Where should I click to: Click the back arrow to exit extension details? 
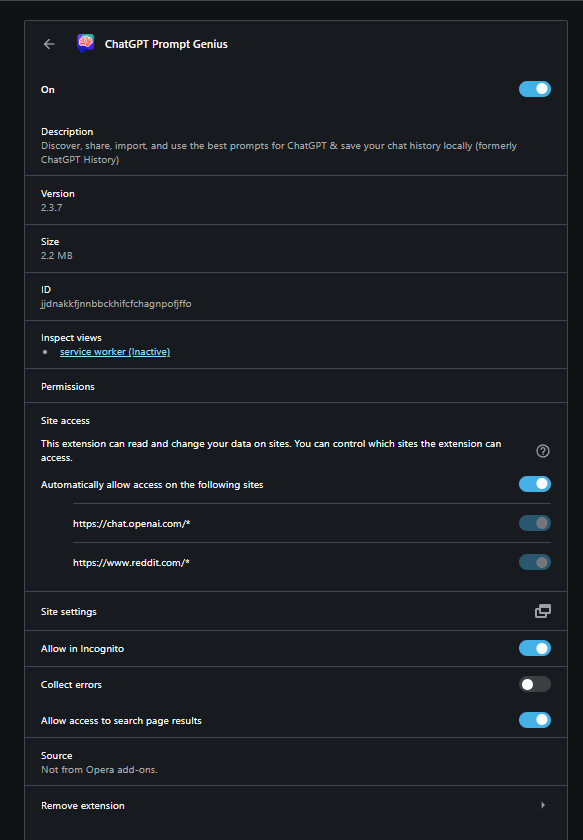(x=48, y=43)
